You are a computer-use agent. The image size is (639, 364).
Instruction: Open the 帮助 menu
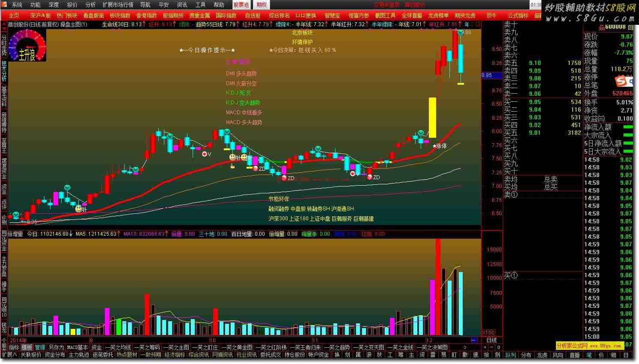click(x=219, y=5)
